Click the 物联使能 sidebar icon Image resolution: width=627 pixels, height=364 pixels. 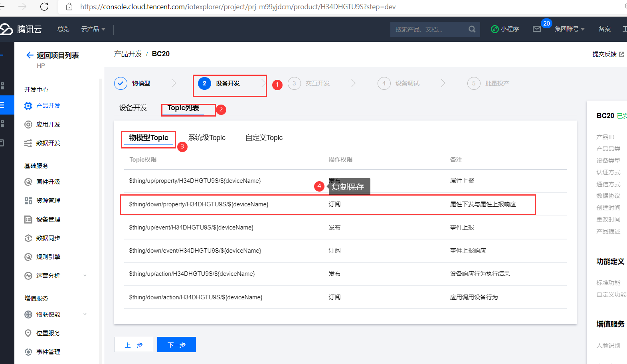[28, 315]
